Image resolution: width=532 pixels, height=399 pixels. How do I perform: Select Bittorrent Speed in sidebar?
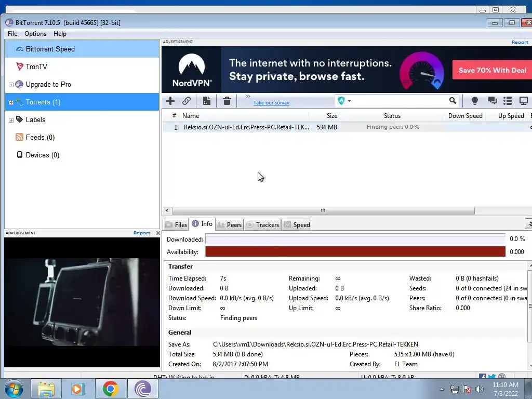(x=82, y=49)
